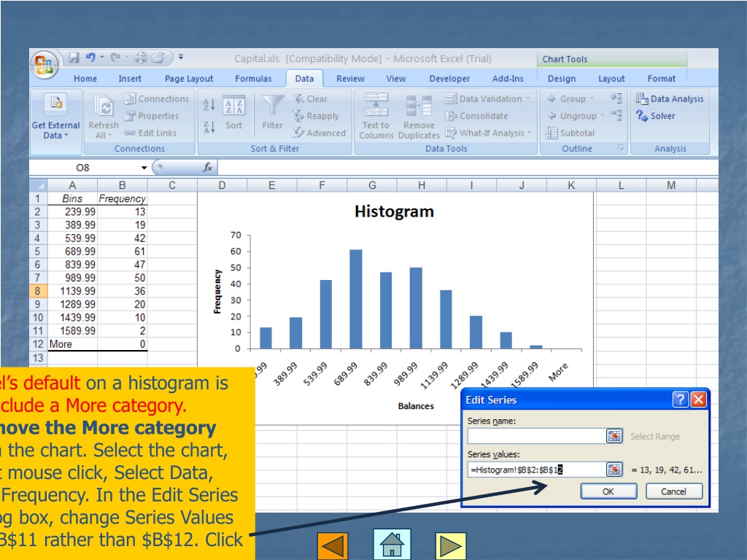This screenshot has width=747, height=560.
Task: Open connection Properties
Action: pos(152,116)
